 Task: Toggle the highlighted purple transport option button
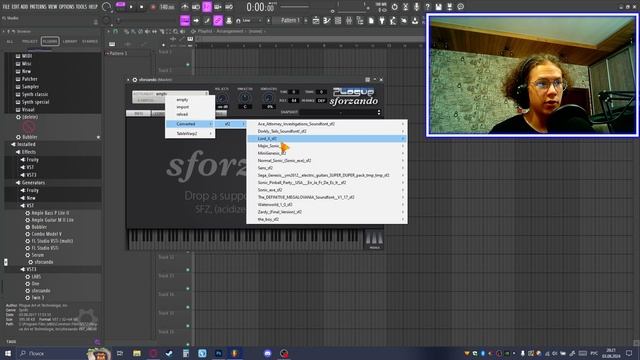point(207,7)
